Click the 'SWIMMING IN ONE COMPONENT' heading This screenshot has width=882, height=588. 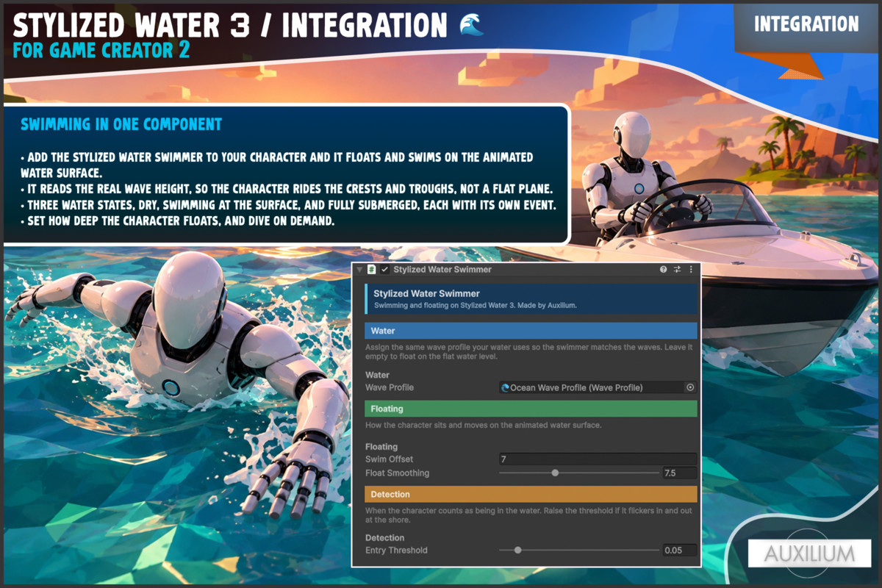tap(121, 124)
